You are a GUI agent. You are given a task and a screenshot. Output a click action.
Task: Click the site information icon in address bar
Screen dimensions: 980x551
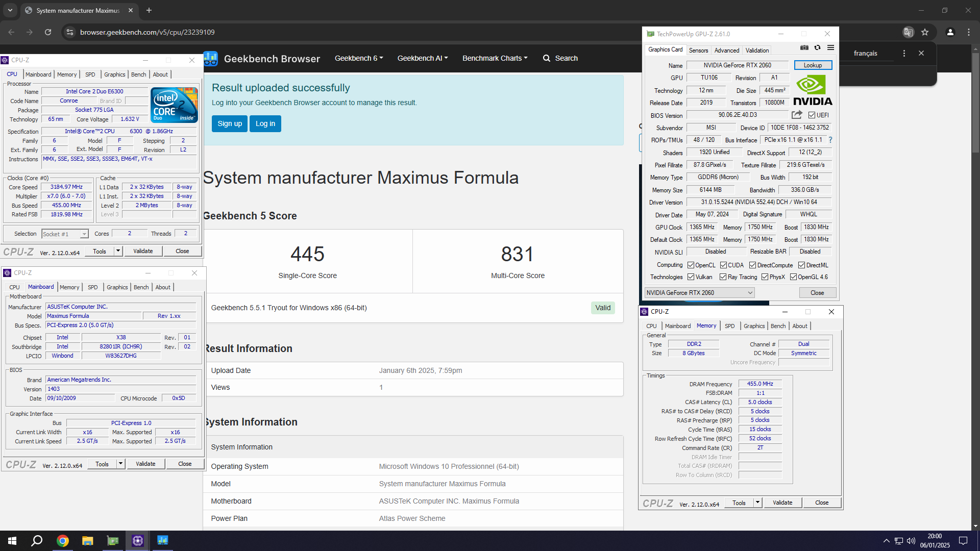click(x=70, y=32)
